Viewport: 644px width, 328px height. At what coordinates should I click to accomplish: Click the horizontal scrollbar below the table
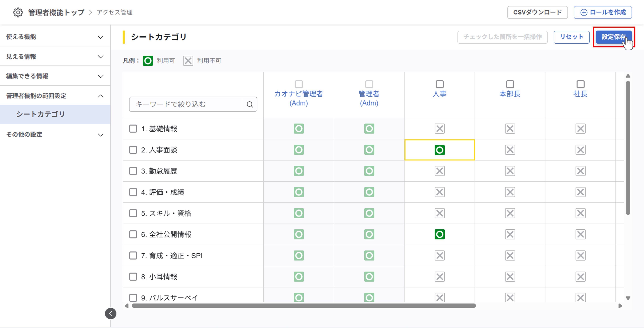[x=303, y=306]
